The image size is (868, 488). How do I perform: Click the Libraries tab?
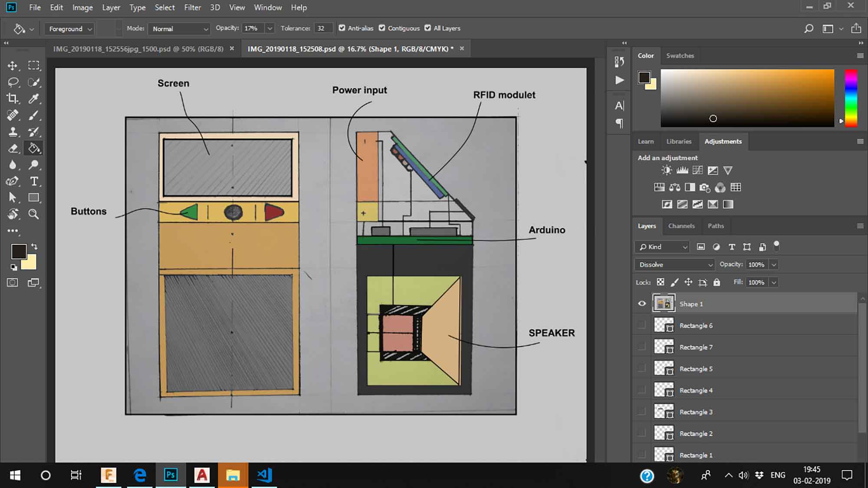(x=678, y=142)
